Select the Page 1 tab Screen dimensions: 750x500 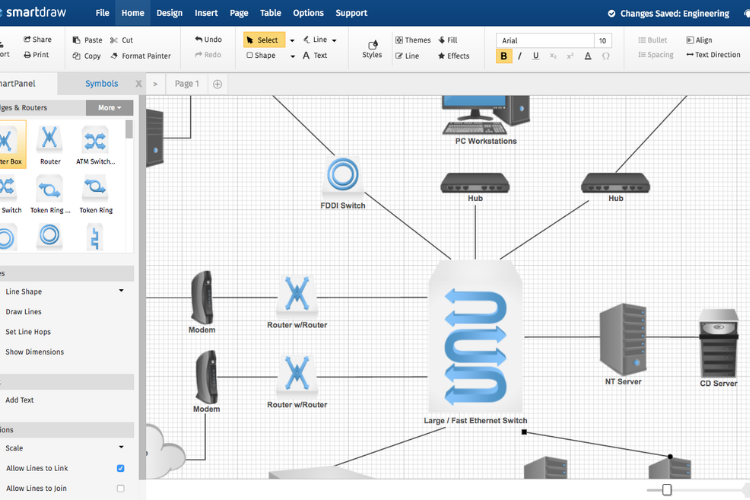187,84
